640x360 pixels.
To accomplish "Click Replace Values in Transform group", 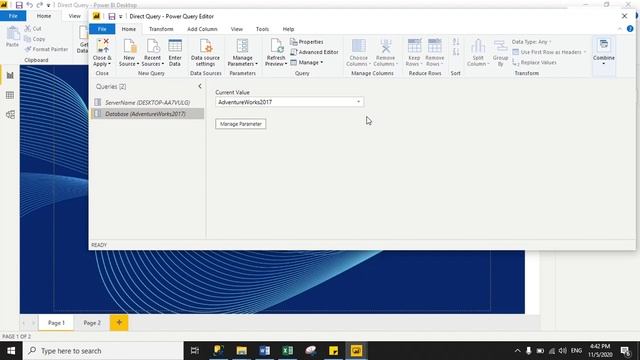I will (x=534, y=62).
